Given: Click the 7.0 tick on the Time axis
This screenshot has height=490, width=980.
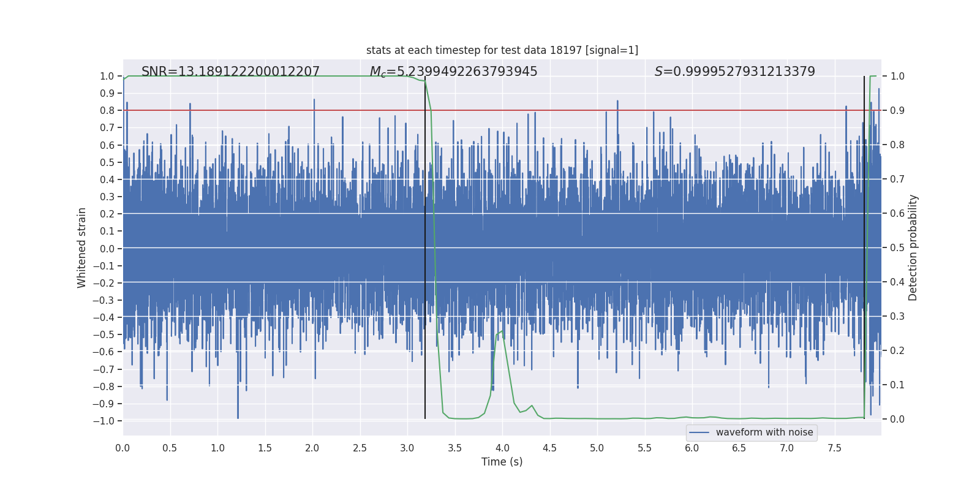Looking at the screenshot, I should (787, 448).
